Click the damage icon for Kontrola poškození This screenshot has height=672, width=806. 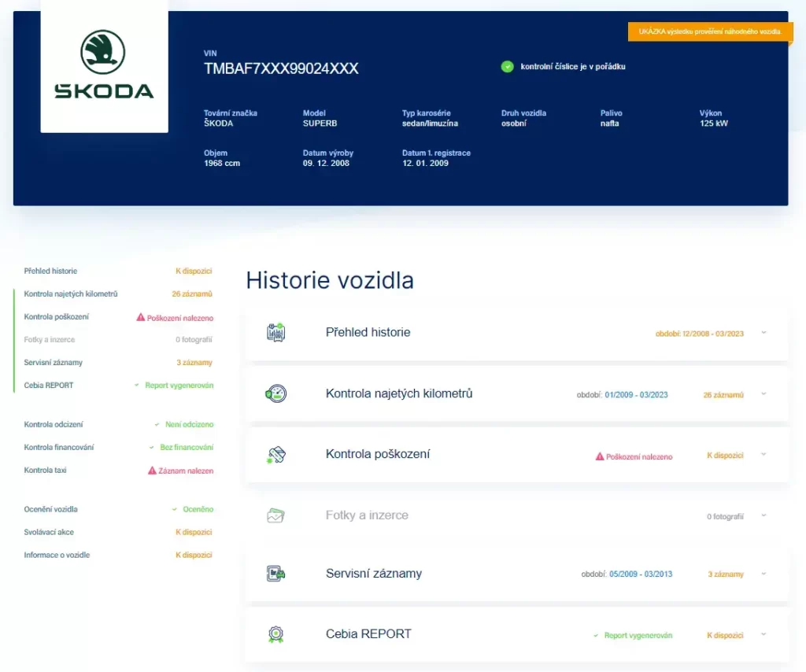point(276,455)
